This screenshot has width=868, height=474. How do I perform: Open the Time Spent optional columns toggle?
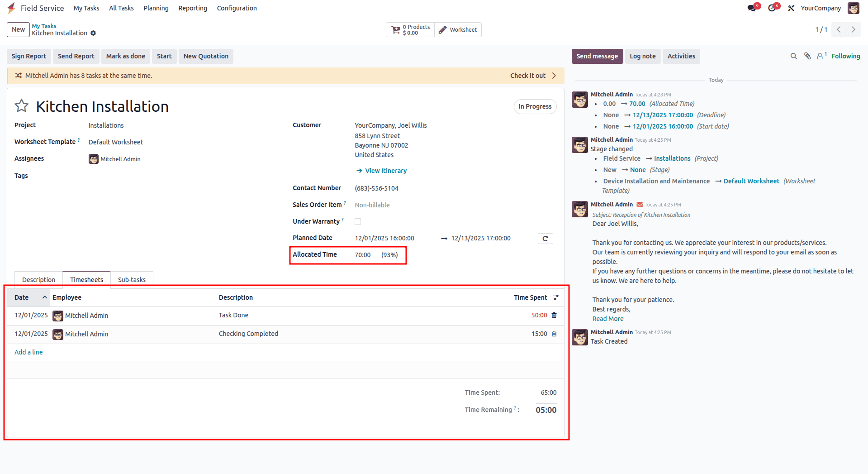(556, 297)
